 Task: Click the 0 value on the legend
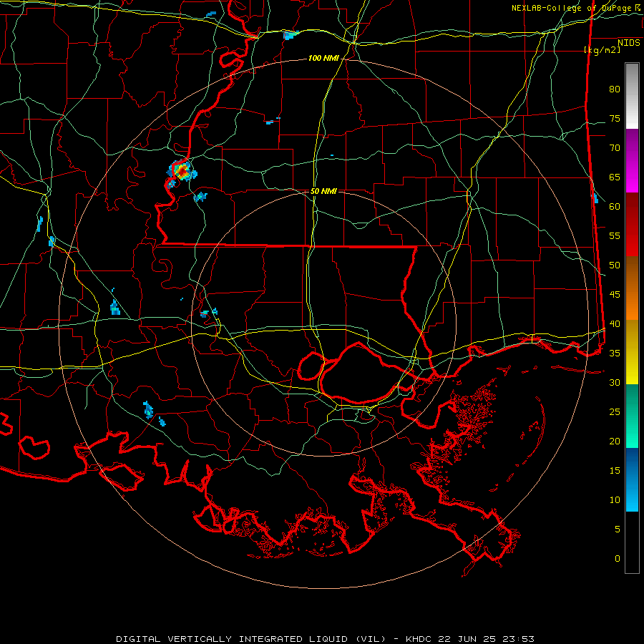pyautogui.click(x=618, y=559)
